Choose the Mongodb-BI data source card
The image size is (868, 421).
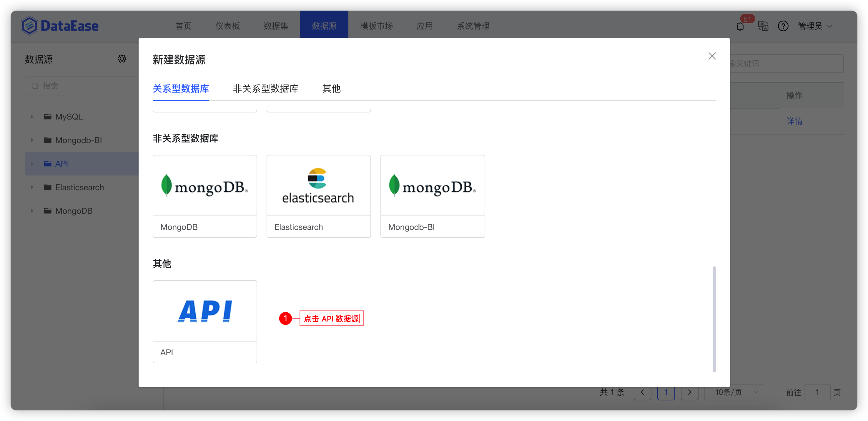(x=432, y=195)
